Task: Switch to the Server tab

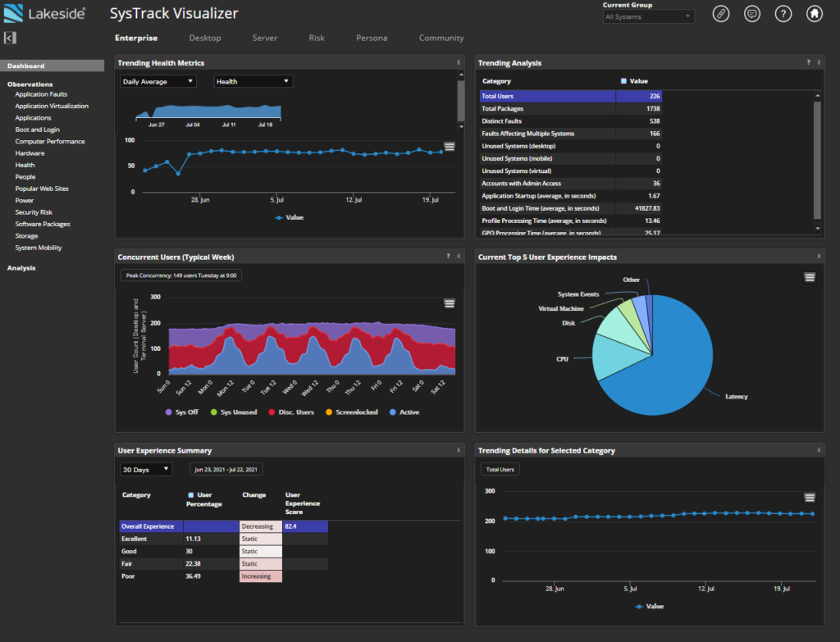Action: [x=265, y=38]
